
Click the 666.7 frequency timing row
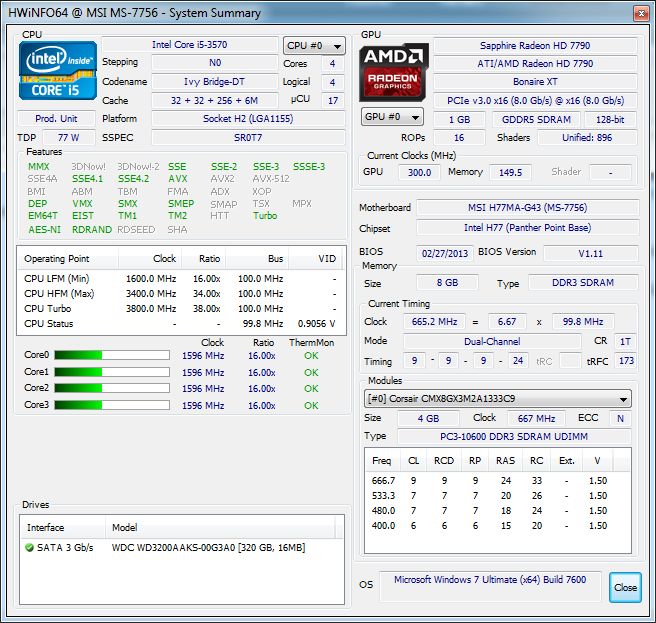(x=497, y=481)
